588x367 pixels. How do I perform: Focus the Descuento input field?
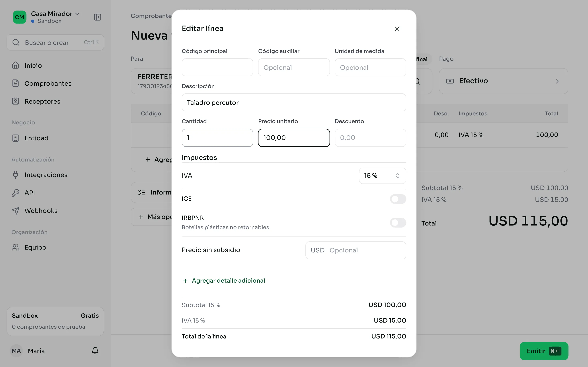tap(370, 138)
